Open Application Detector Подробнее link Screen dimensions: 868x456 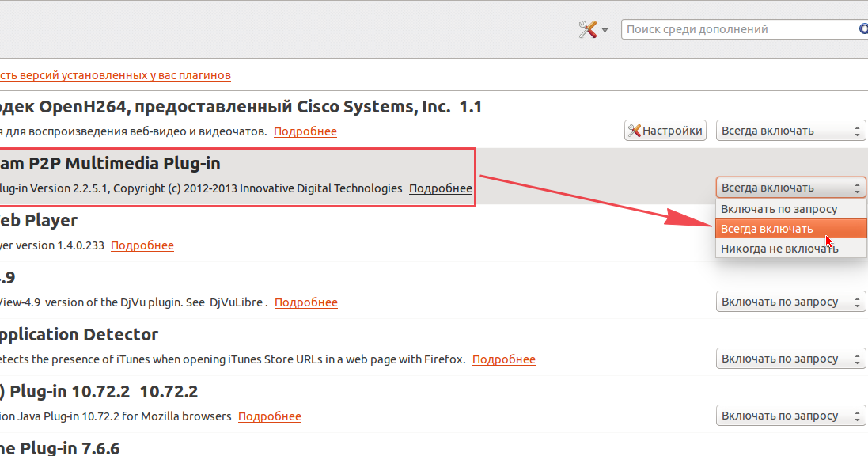click(x=504, y=359)
